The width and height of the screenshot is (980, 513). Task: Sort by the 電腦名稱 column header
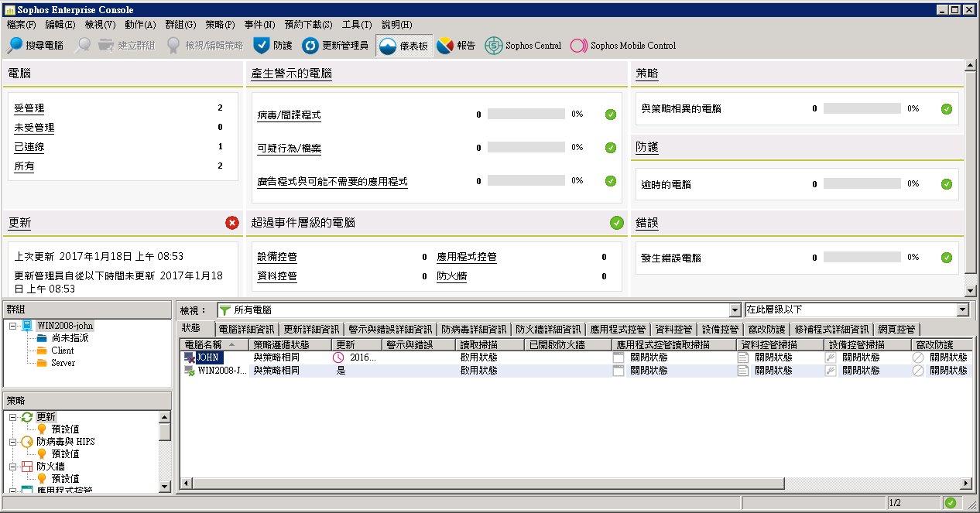click(215, 344)
